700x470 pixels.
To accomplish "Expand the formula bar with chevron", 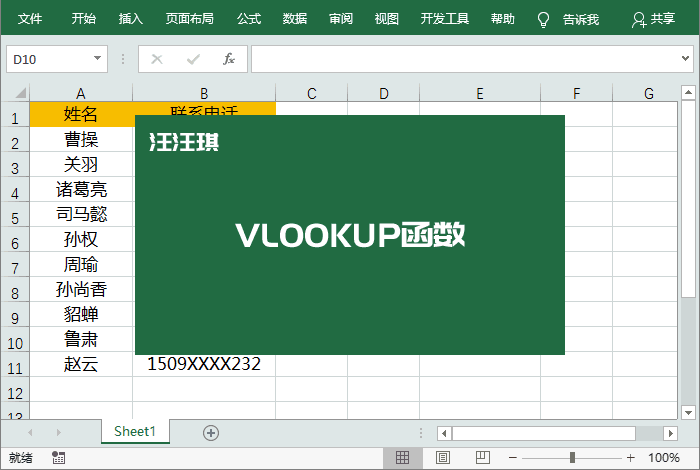I will 685,58.
